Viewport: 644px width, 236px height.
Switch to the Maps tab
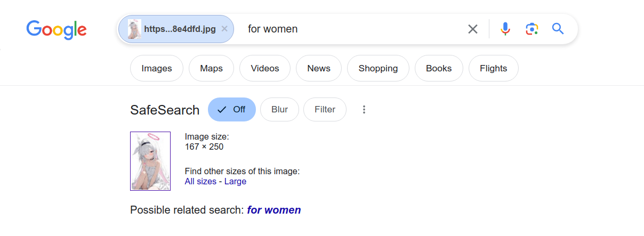[x=211, y=68]
